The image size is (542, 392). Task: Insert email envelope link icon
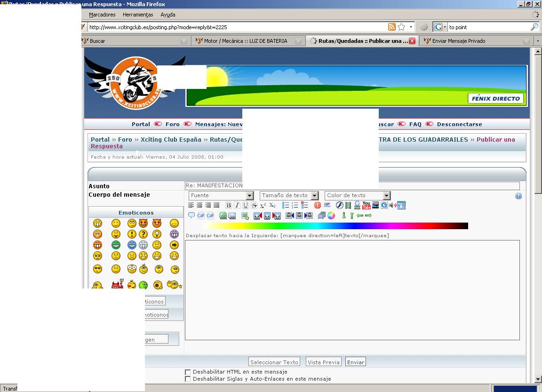point(232,216)
